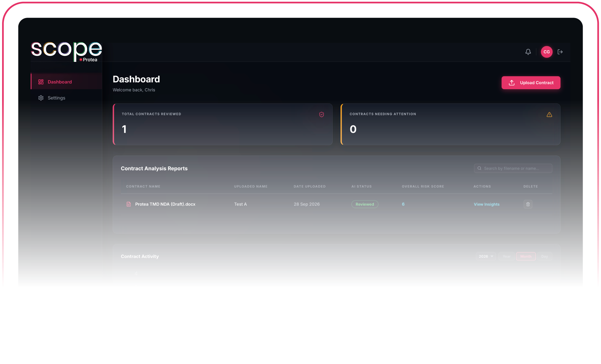The height and width of the screenshot is (364, 601).
Task: Click the warning triangle on Needing Attention card
Action: [549, 114]
